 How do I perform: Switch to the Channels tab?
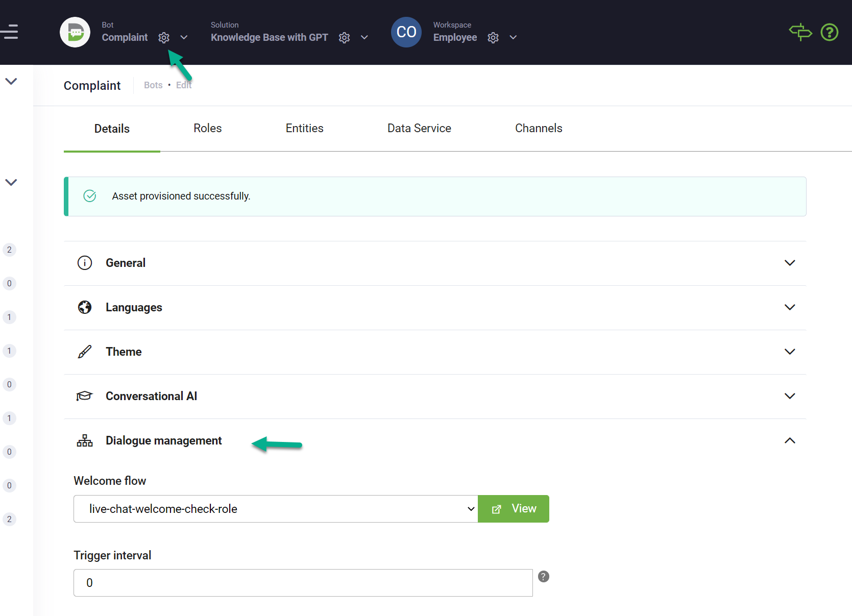tap(539, 129)
